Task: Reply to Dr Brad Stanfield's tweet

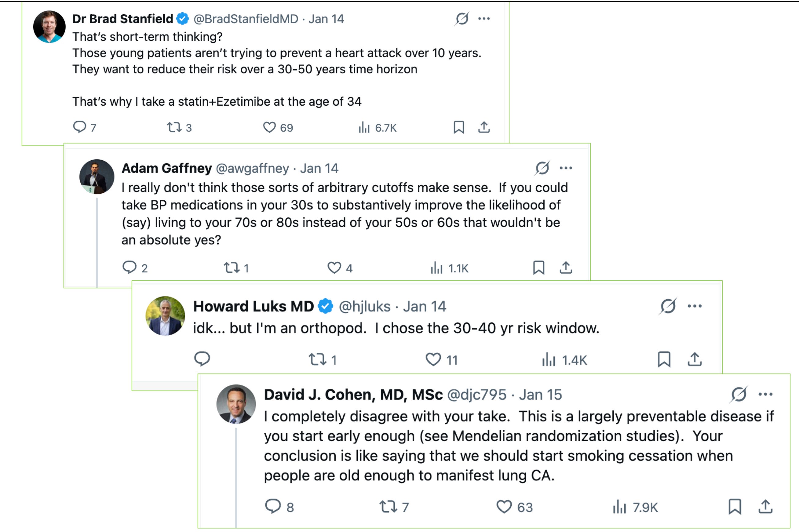Action: [79, 127]
